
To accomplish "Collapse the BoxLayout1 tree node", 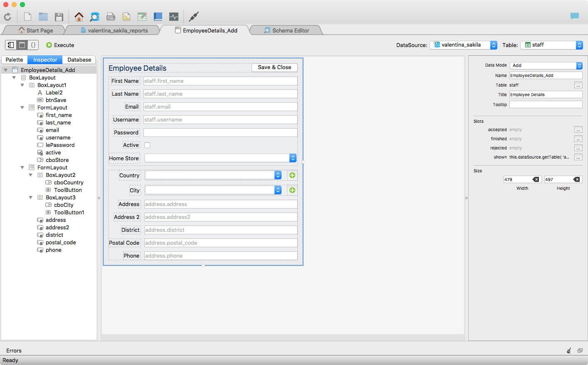I will pyautogui.click(x=22, y=85).
